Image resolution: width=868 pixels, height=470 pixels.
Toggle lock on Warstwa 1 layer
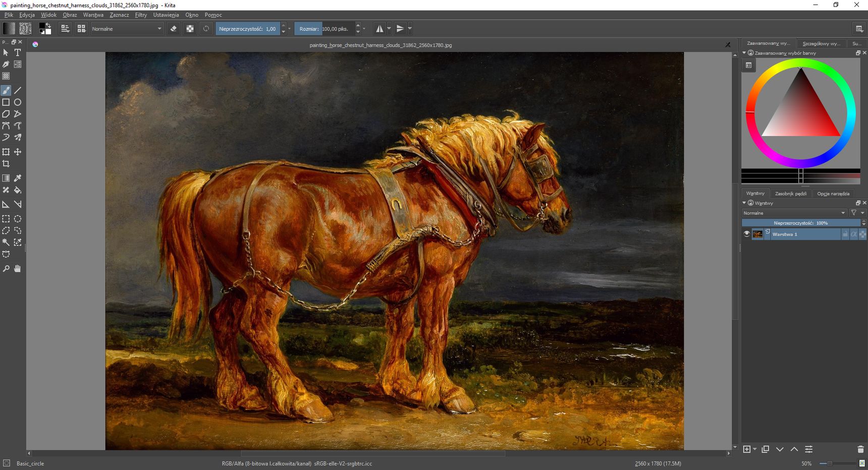pos(845,234)
